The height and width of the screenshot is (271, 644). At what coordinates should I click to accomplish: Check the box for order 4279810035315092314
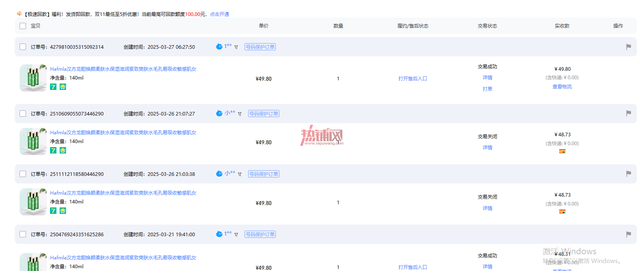[x=23, y=47]
